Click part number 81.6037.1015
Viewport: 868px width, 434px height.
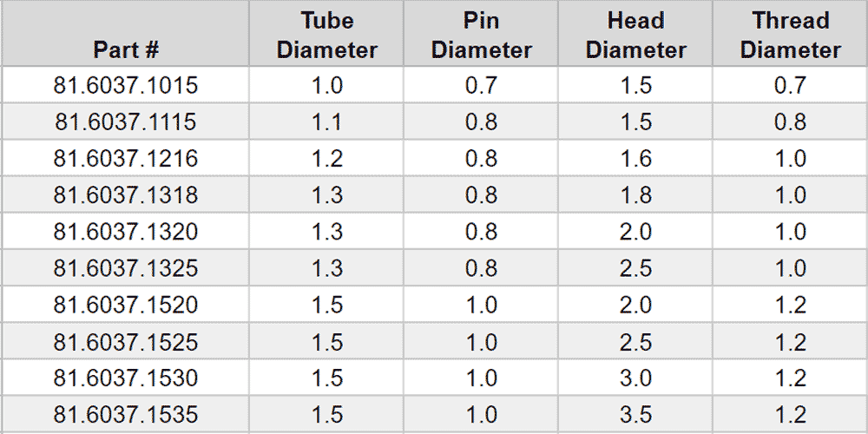(x=126, y=85)
